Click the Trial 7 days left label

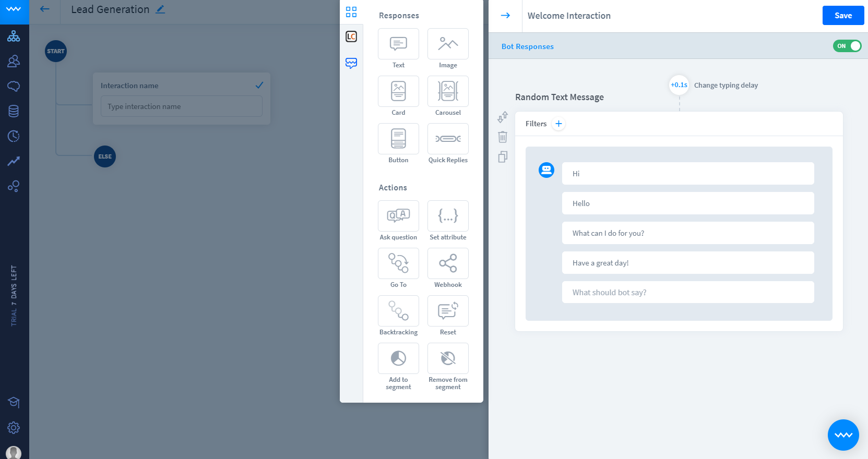[14, 296]
